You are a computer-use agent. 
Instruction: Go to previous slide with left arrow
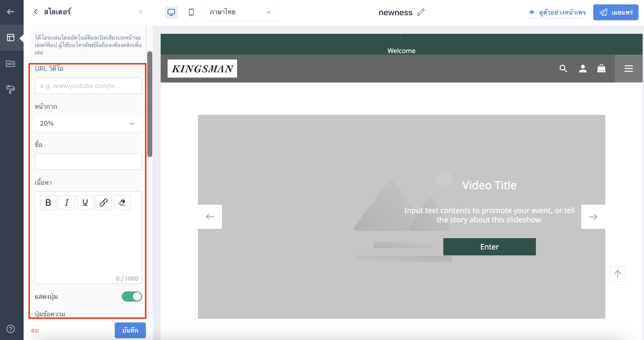210,217
